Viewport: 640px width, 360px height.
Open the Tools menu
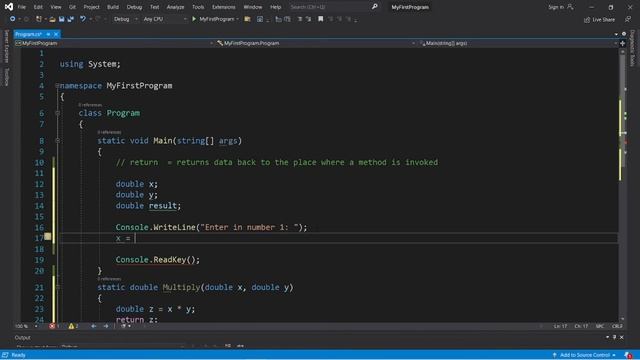(x=198, y=7)
